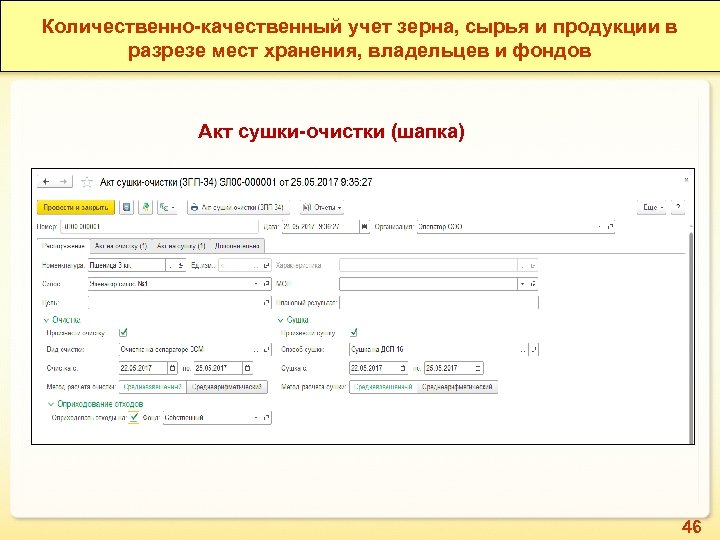Open the МОЛ dropdown arrow
The height and width of the screenshot is (540, 720).
tap(523, 284)
